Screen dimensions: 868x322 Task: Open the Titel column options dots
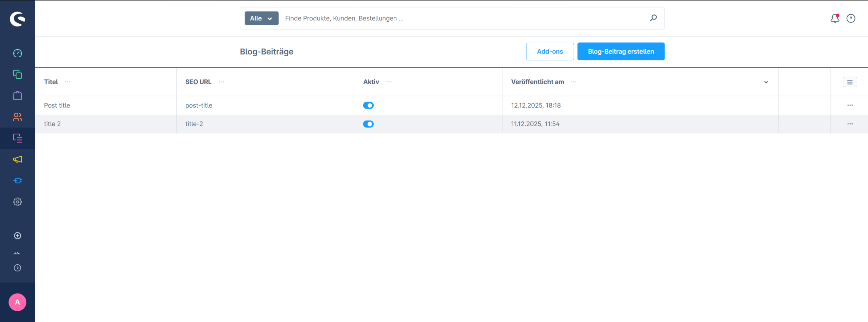click(x=67, y=82)
